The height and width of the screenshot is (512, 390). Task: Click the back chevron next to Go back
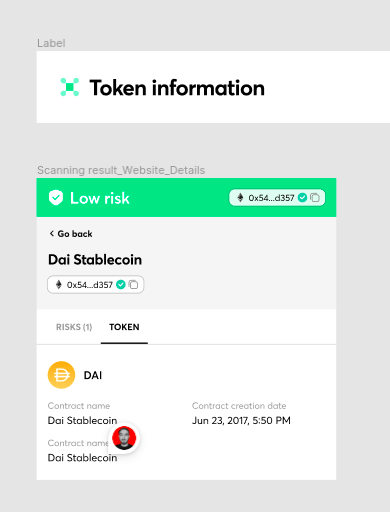(52, 233)
